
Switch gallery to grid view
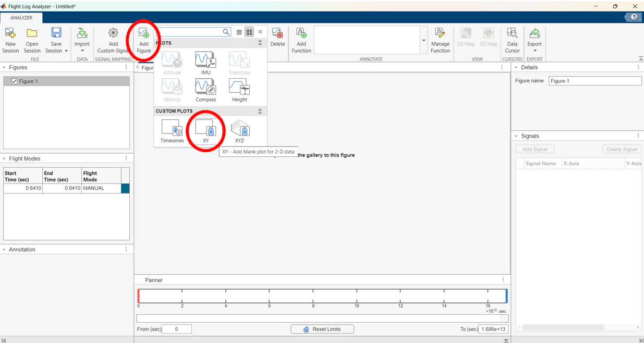[249, 32]
